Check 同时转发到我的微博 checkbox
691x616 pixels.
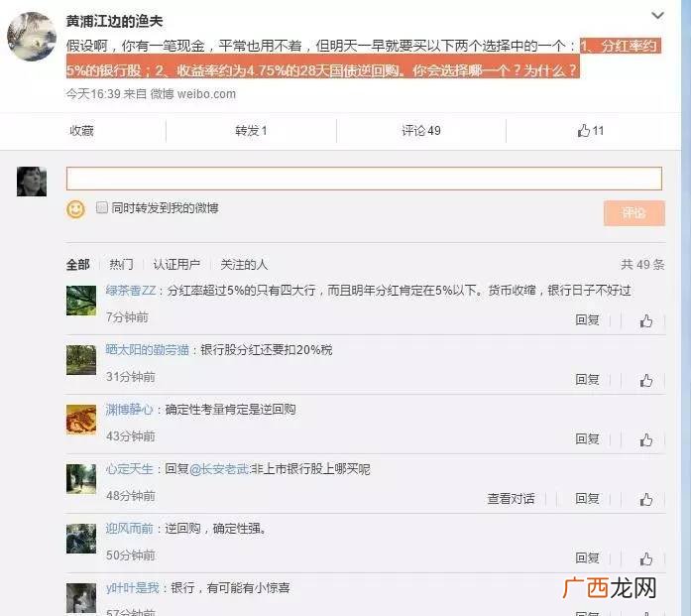102,207
